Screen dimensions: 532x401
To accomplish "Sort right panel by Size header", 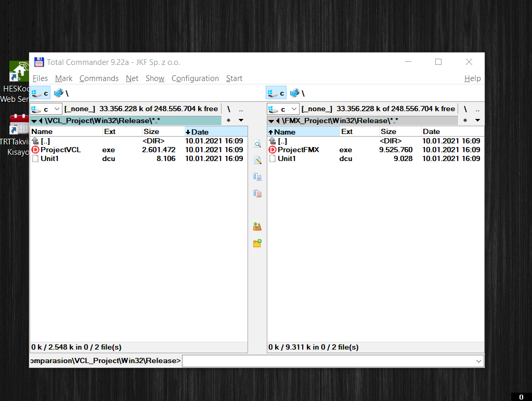I will (x=400, y=132).
